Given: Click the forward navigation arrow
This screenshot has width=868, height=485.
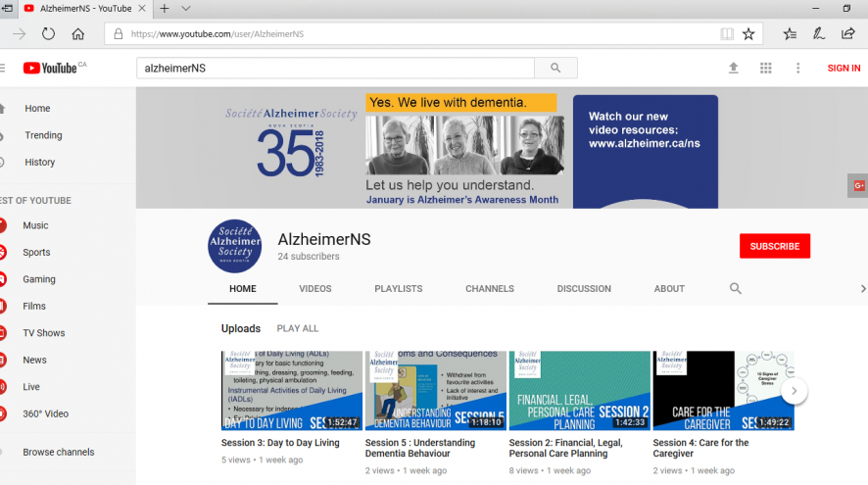Looking at the screenshot, I should point(20,33).
